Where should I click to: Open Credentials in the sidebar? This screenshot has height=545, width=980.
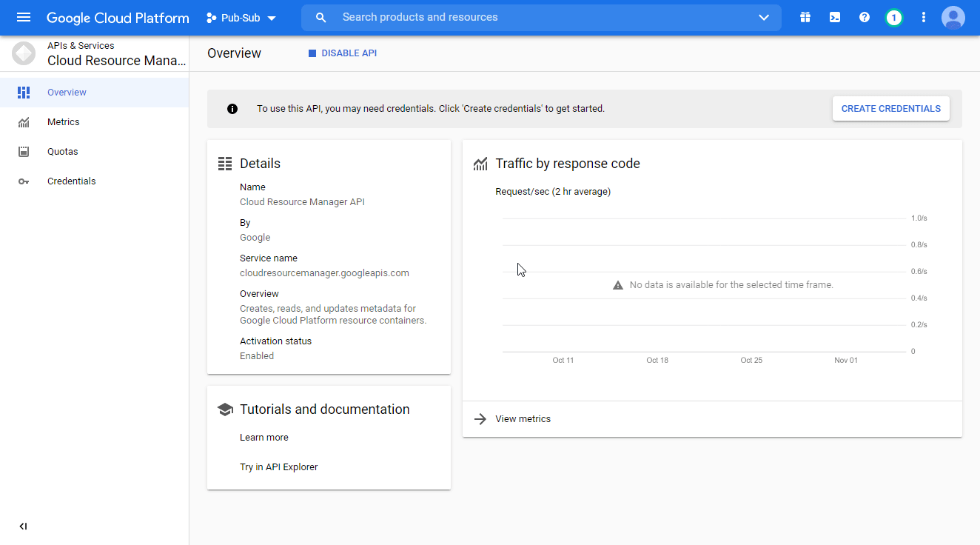click(94, 181)
